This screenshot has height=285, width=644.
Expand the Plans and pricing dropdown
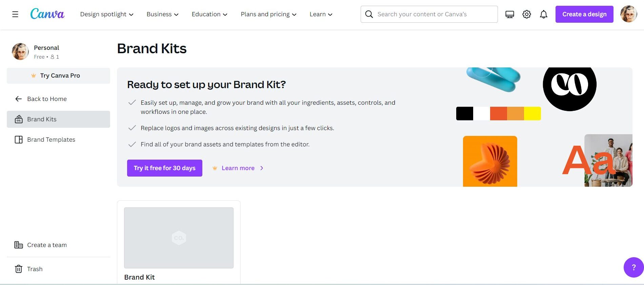tap(268, 14)
